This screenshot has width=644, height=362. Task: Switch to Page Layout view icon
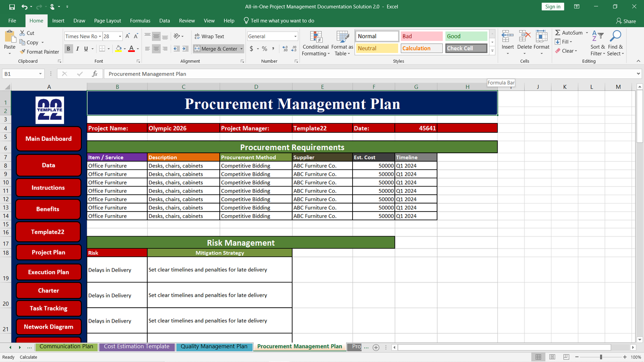tap(552, 357)
